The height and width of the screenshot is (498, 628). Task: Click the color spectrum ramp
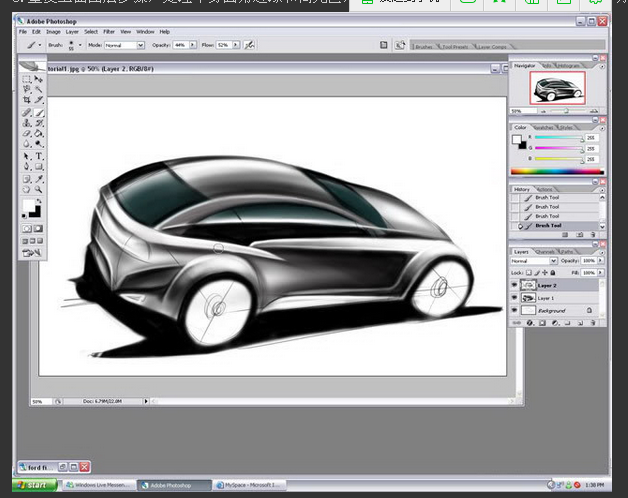[x=557, y=171]
